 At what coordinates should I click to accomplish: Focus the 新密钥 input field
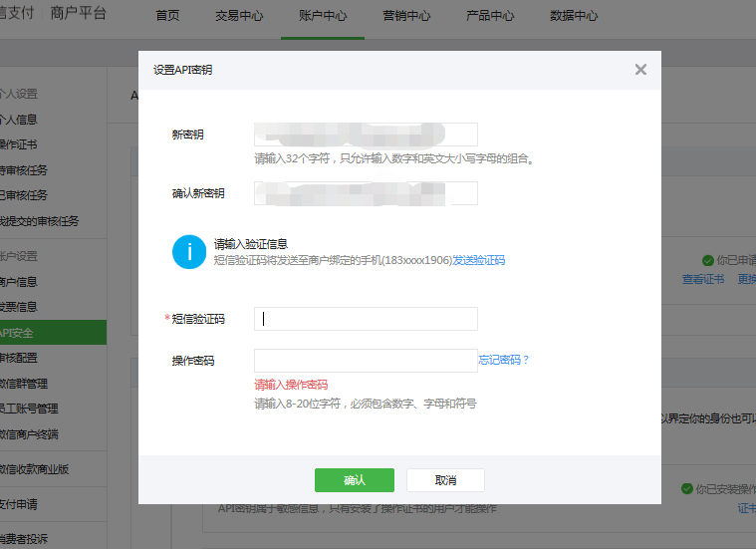tap(366, 135)
